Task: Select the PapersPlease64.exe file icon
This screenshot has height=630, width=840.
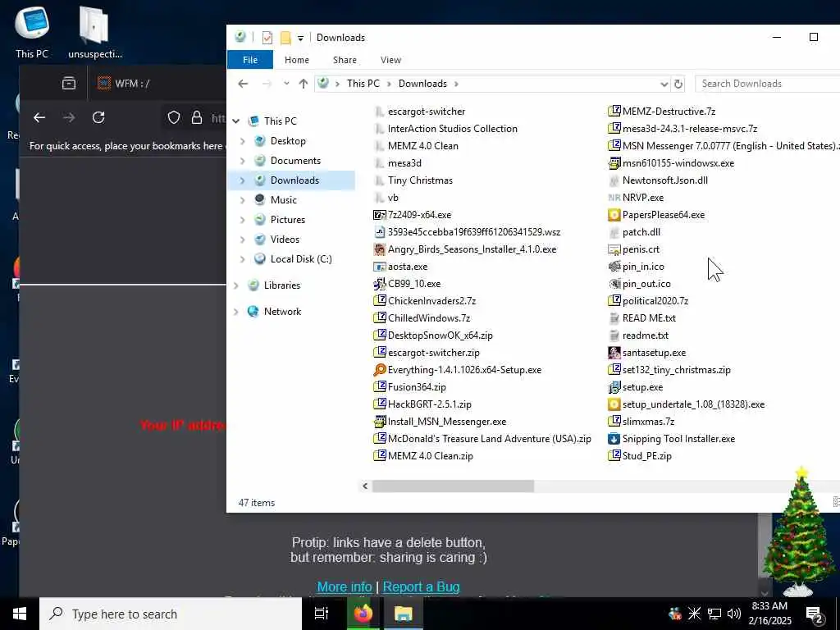Action: tap(614, 215)
